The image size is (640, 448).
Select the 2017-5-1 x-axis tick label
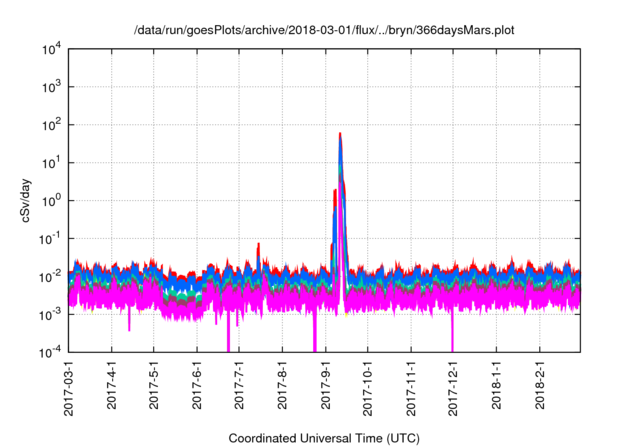154,389
